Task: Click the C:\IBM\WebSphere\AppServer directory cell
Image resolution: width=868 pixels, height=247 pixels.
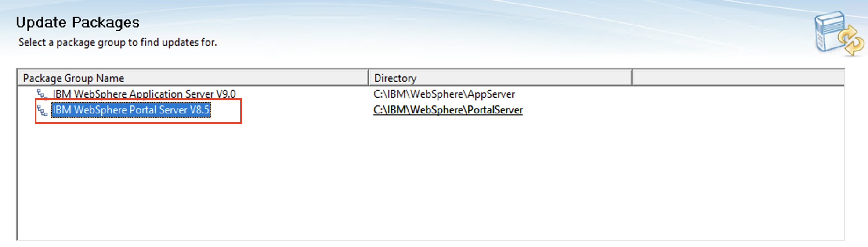Action: coord(444,94)
